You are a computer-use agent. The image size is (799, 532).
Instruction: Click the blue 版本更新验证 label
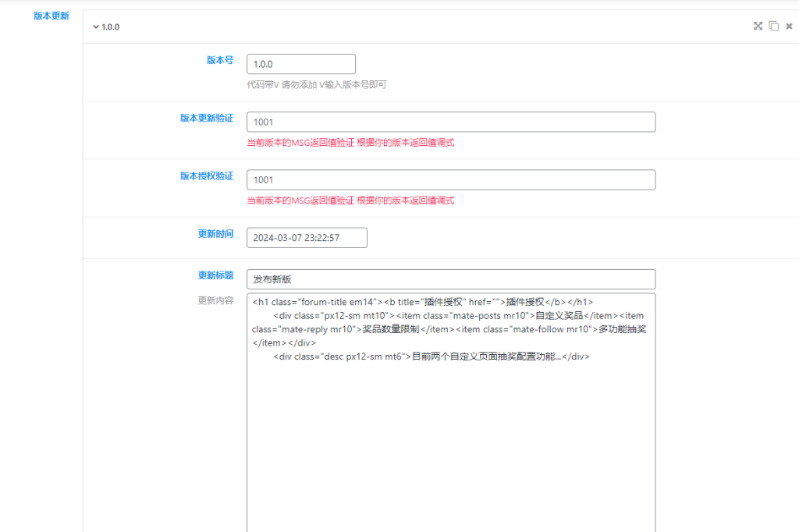(208, 117)
